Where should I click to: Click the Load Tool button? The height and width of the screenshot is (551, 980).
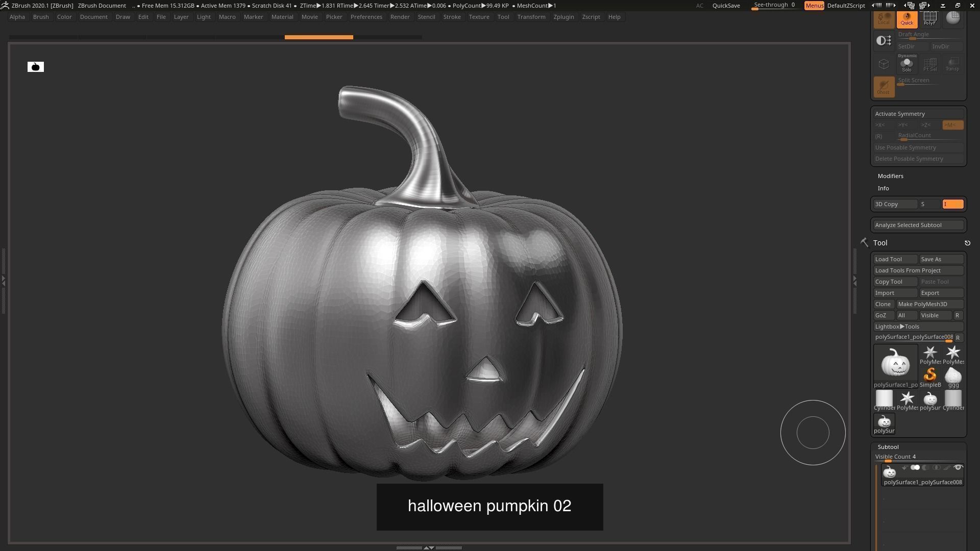tap(895, 259)
